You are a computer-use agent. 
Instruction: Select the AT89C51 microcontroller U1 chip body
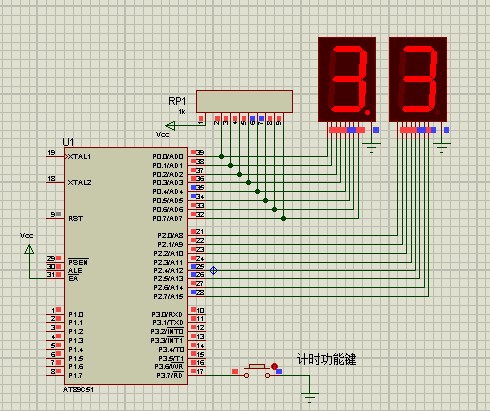pyautogui.click(x=126, y=266)
